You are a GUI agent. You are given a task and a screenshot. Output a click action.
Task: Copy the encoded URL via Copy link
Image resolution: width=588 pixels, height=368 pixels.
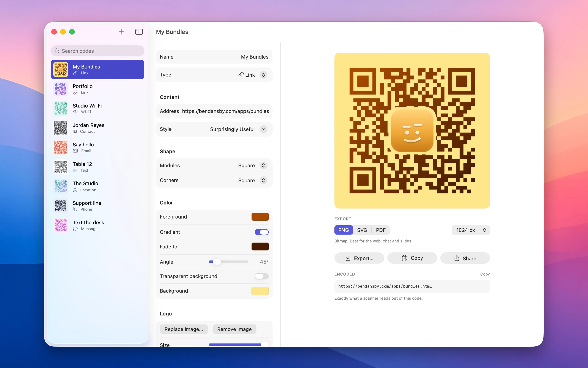click(485, 274)
